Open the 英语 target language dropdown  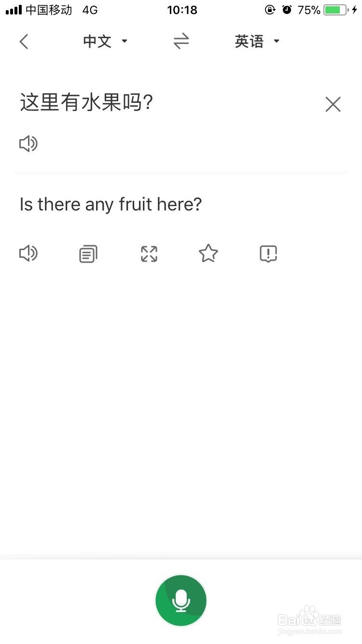(257, 42)
